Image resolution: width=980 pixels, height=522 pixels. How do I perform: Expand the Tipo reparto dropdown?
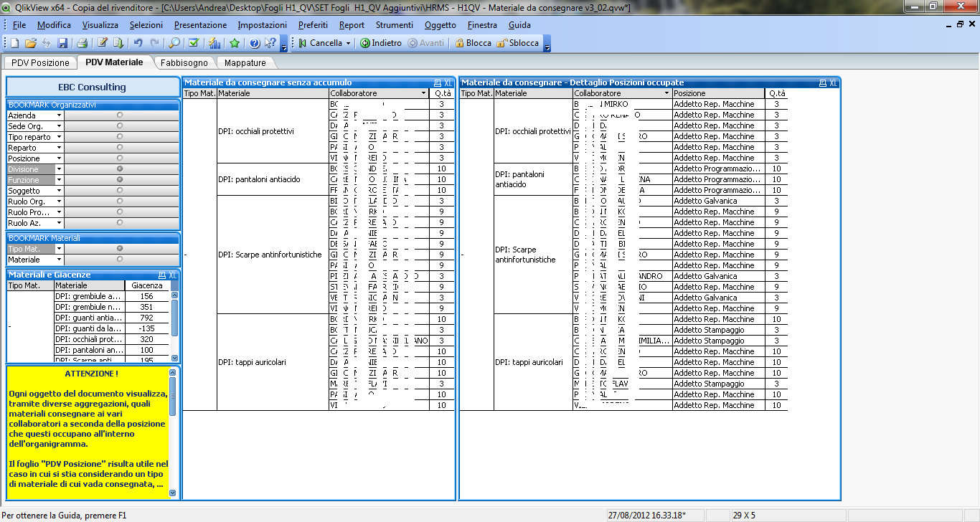coord(59,137)
